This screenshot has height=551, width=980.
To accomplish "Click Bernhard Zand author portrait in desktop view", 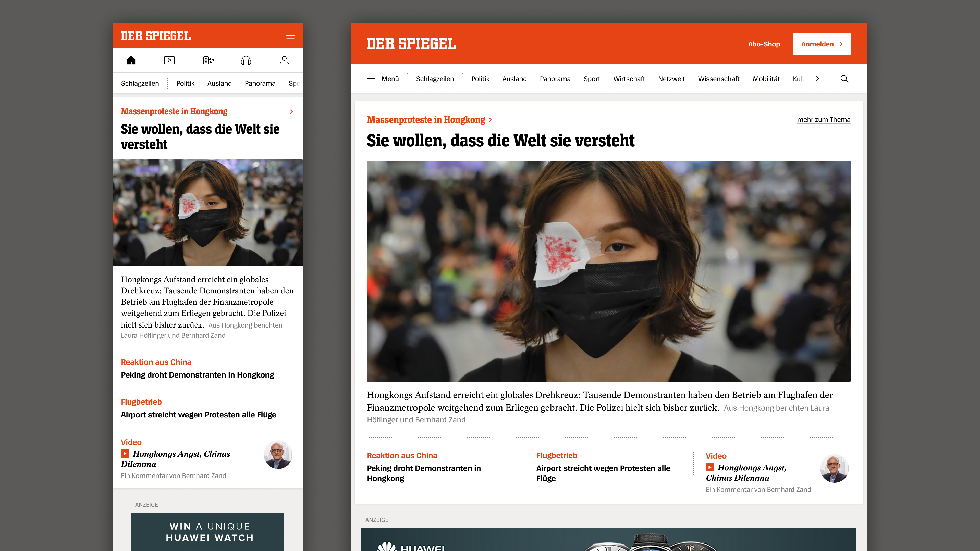I will pyautogui.click(x=834, y=469).
